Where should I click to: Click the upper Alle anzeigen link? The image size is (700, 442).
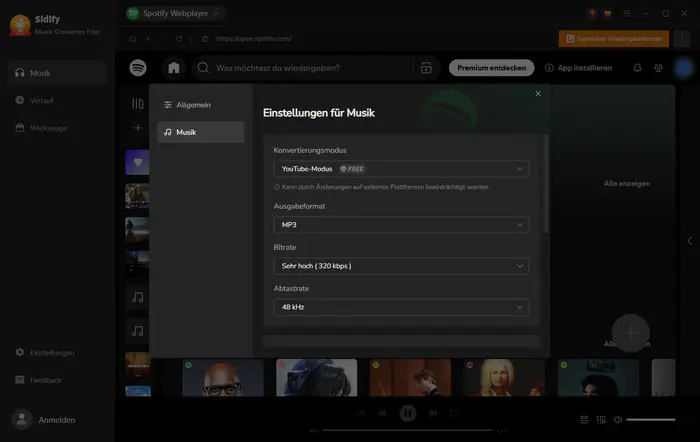627,183
